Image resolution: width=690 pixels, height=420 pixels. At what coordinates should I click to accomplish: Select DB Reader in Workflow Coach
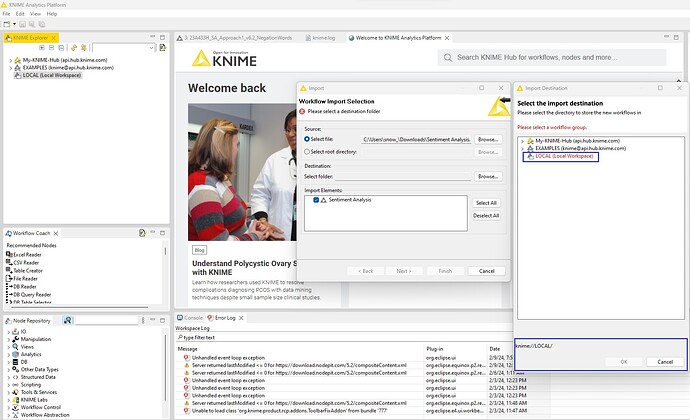pyautogui.click(x=25, y=287)
